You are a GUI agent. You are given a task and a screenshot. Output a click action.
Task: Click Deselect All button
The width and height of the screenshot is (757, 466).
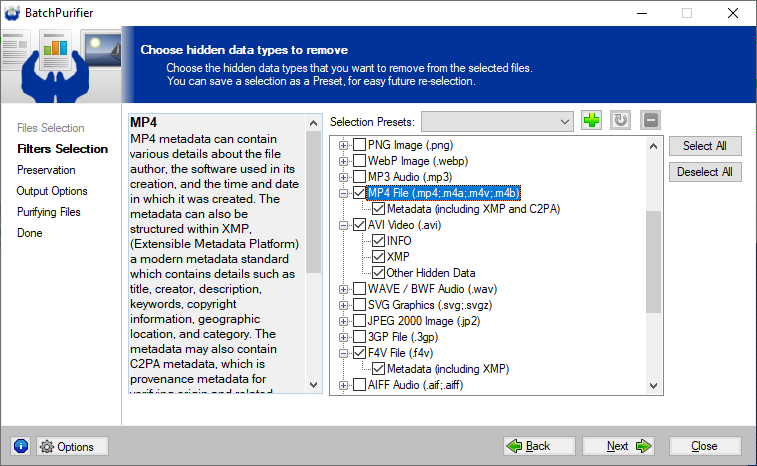click(x=705, y=172)
